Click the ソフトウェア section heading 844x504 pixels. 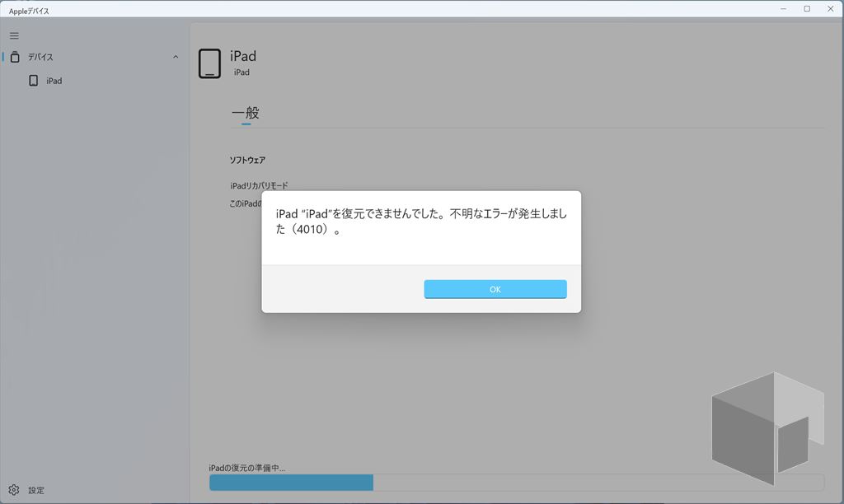click(x=247, y=160)
